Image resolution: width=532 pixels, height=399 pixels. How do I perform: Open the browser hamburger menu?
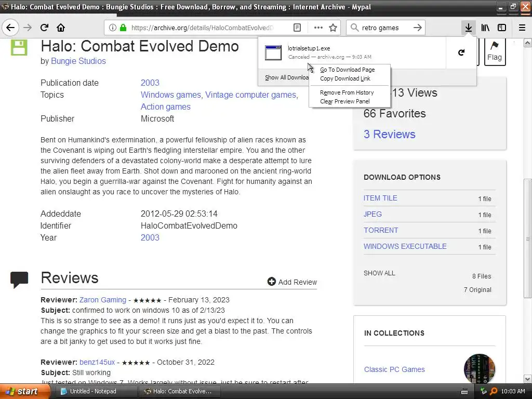522,28
